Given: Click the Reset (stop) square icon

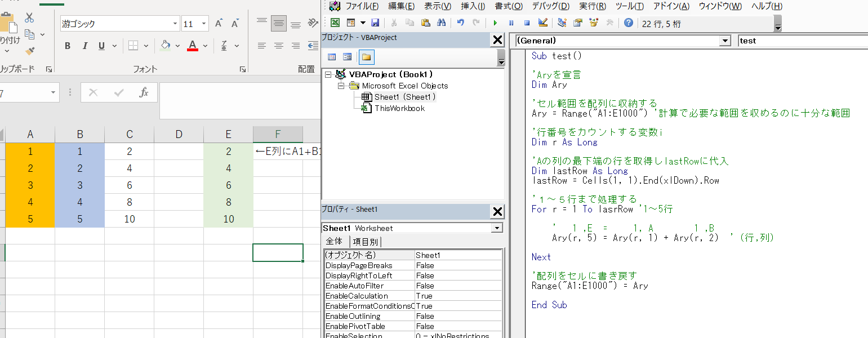Looking at the screenshot, I should [x=527, y=23].
